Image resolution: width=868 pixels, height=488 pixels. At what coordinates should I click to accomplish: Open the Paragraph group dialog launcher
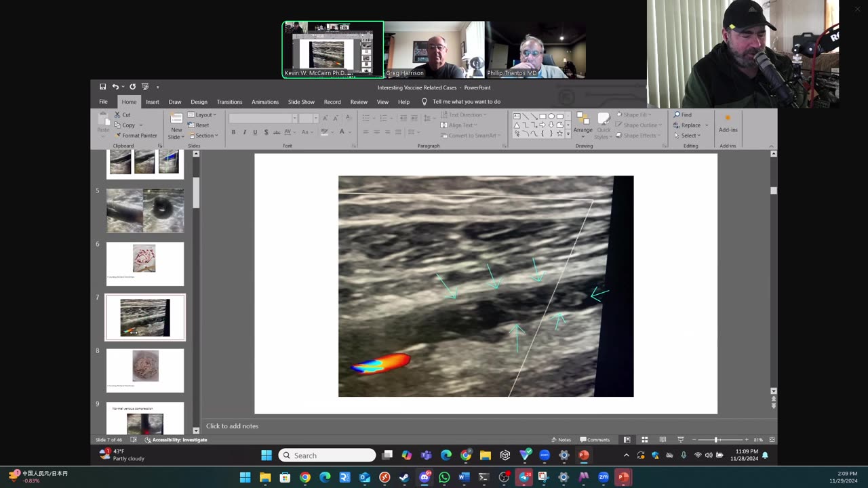(x=503, y=146)
